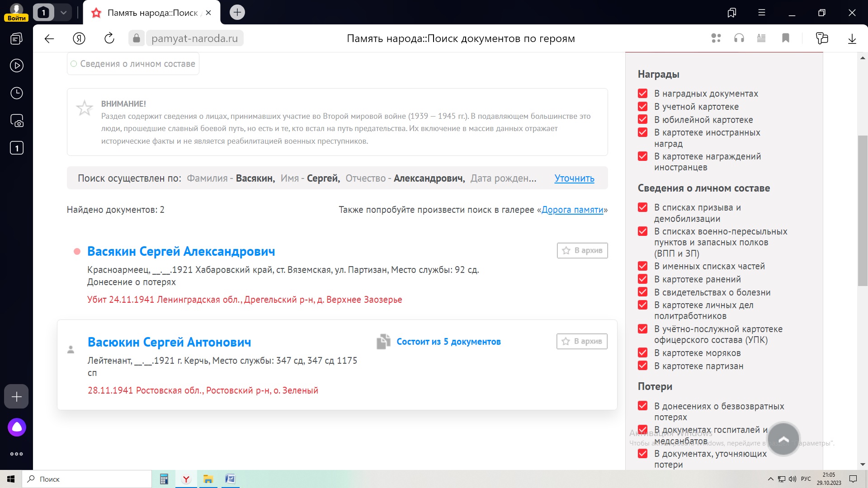Uncheck 'В картотеке ранений' checkbox
The image size is (868, 488).
click(642, 279)
